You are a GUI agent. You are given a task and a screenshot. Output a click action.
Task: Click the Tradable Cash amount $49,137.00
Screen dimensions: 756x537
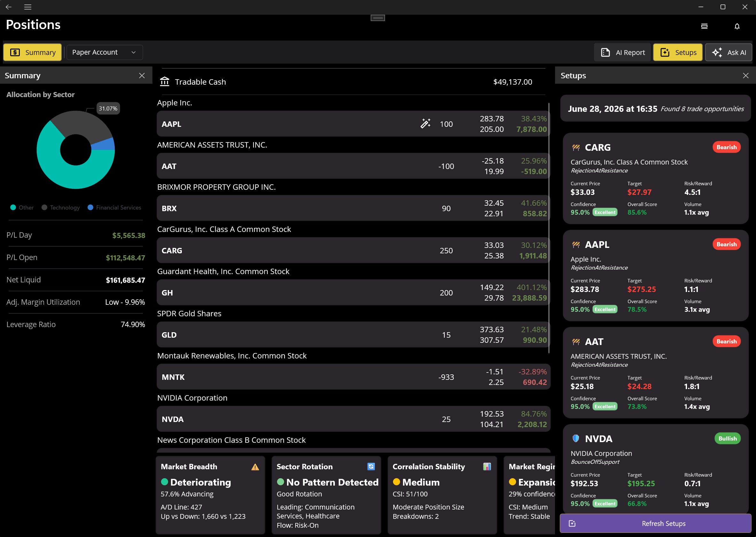[513, 82]
